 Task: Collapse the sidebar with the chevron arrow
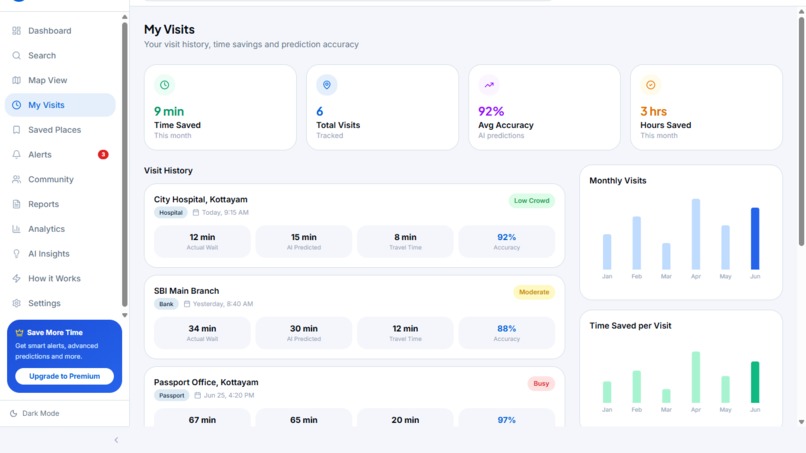[116, 440]
